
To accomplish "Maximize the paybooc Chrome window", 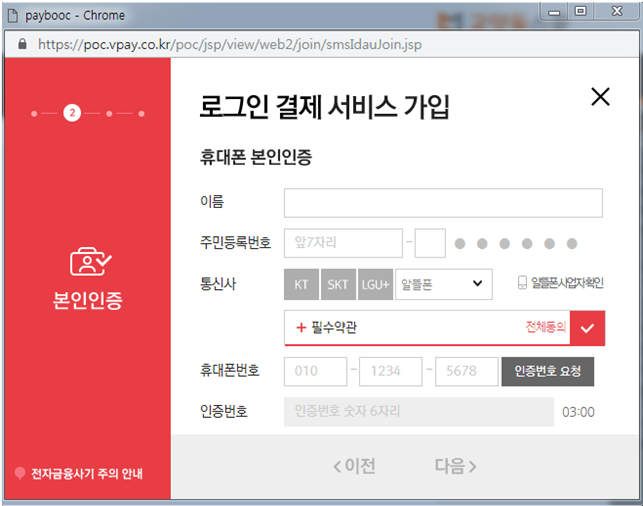I will click(x=580, y=11).
